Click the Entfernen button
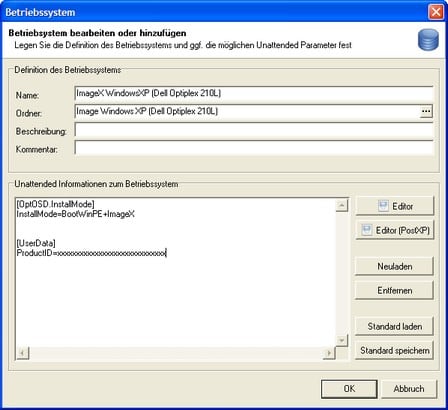 tap(394, 290)
